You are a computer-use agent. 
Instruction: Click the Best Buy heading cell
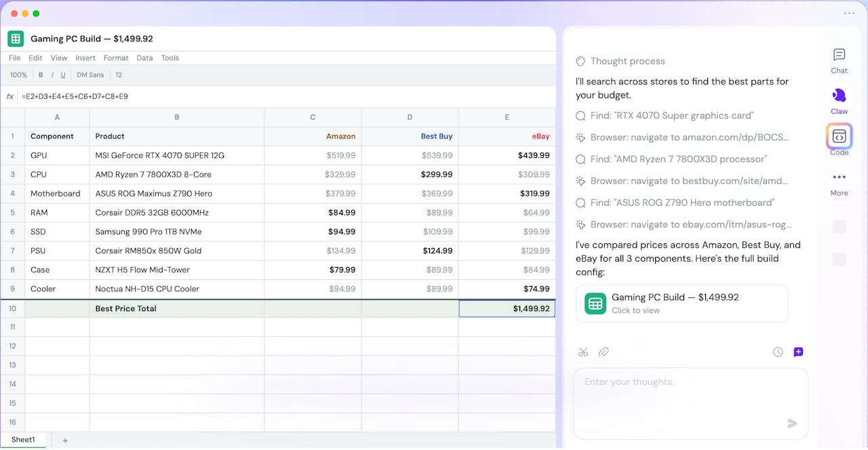pos(410,136)
